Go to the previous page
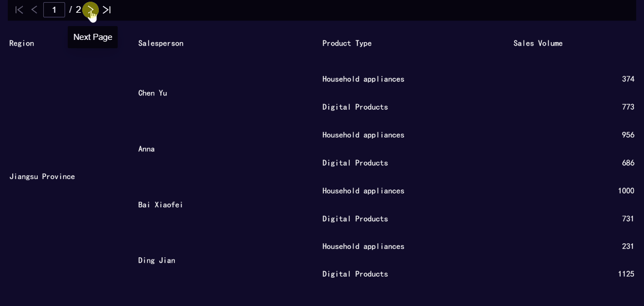644x306 pixels. [34, 10]
